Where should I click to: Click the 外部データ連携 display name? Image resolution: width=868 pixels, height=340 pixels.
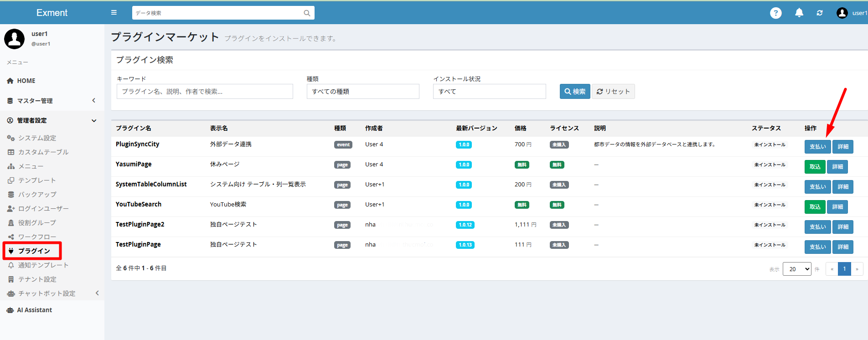tap(231, 144)
